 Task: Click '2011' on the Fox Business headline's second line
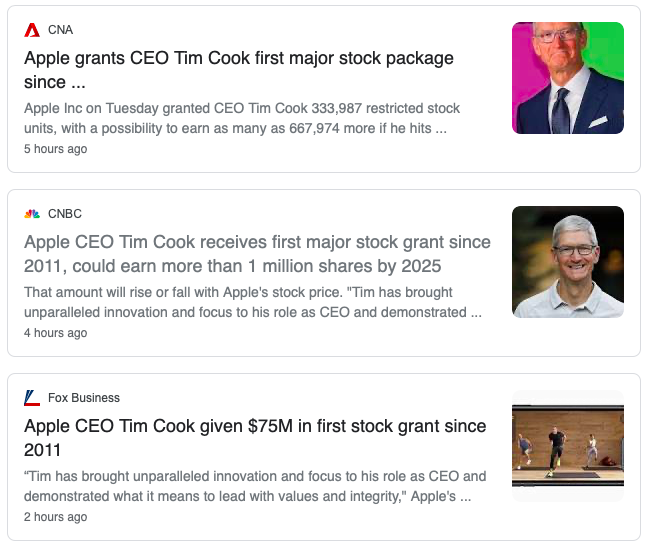click(x=43, y=450)
